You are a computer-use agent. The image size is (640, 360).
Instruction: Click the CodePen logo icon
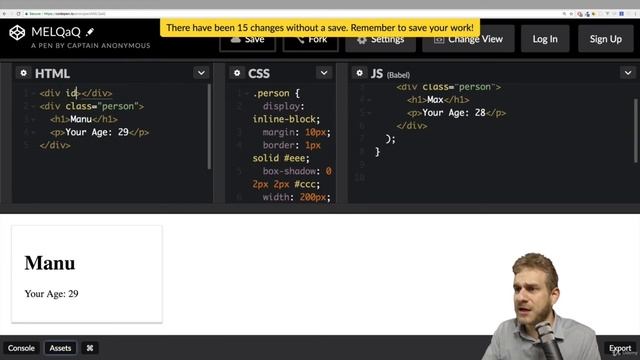point(17,33)
